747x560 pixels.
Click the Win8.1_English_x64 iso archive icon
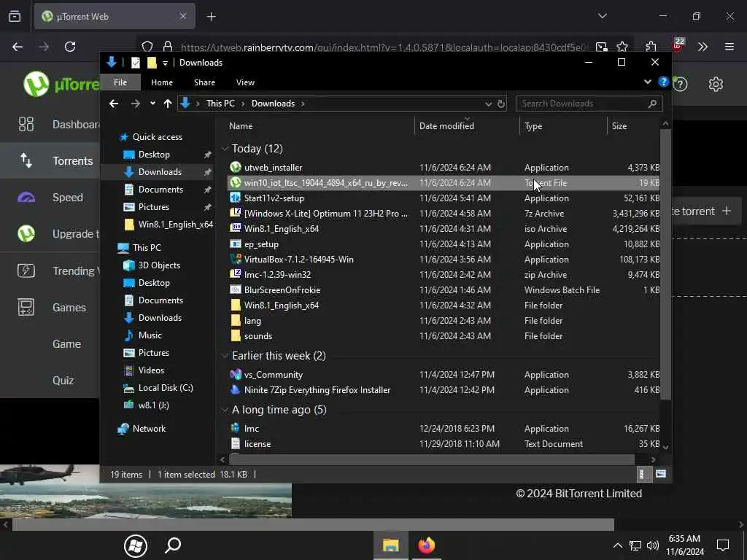click(x=236, y=228)
